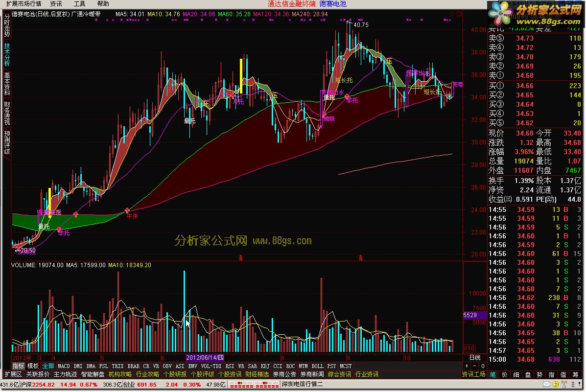Open the 智能解盘 bottom tab
This screenshot has height=392, width=586.
coord(93,374)
